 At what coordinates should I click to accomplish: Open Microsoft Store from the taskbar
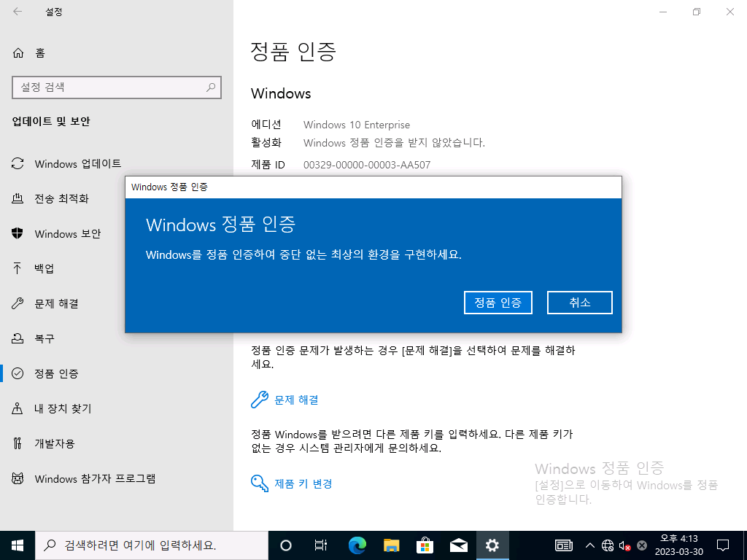[x=425, y=545]
